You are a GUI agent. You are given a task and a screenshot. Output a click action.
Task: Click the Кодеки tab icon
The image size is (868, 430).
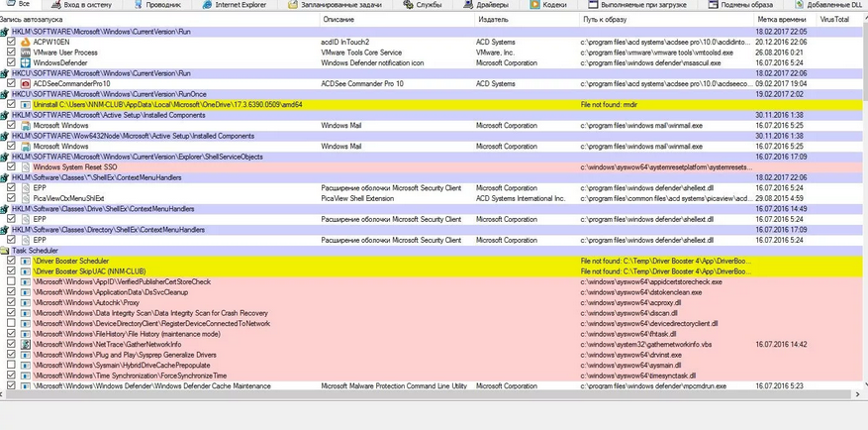click(x=534, y=4)
